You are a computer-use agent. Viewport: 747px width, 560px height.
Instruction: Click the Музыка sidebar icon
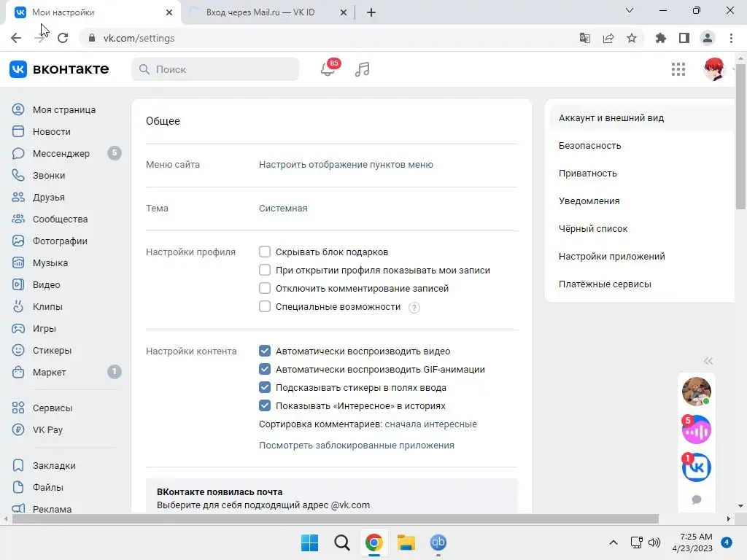point(18,262)
